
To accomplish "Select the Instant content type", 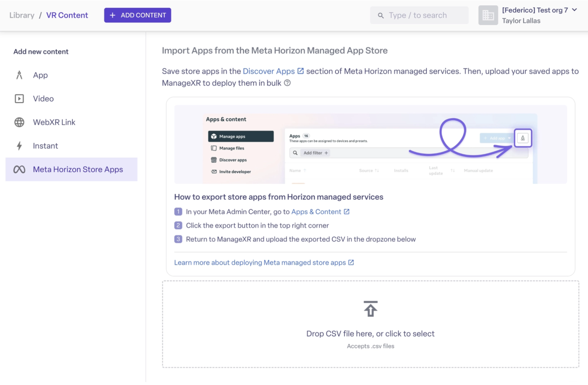I will 71,146.
